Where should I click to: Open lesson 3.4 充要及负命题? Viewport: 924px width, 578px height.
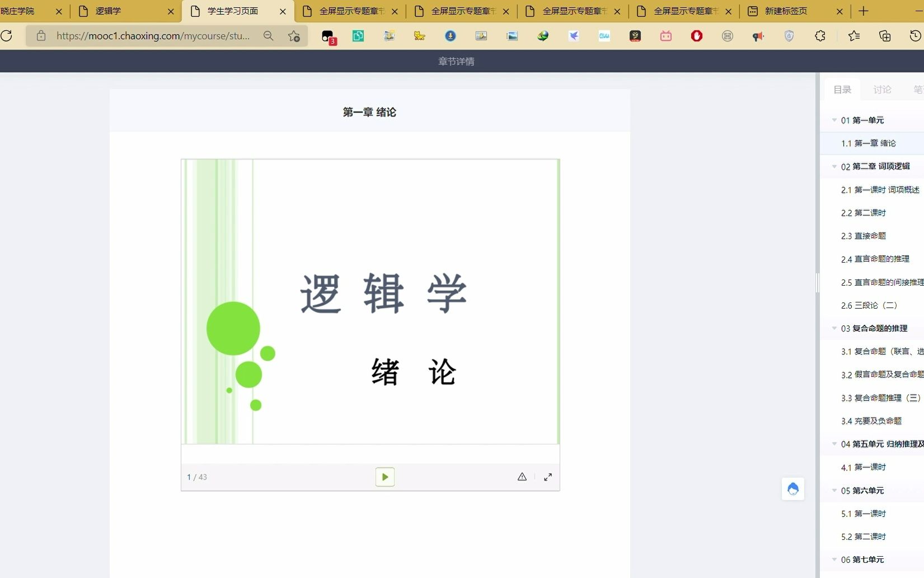click(x=871, y=421)
